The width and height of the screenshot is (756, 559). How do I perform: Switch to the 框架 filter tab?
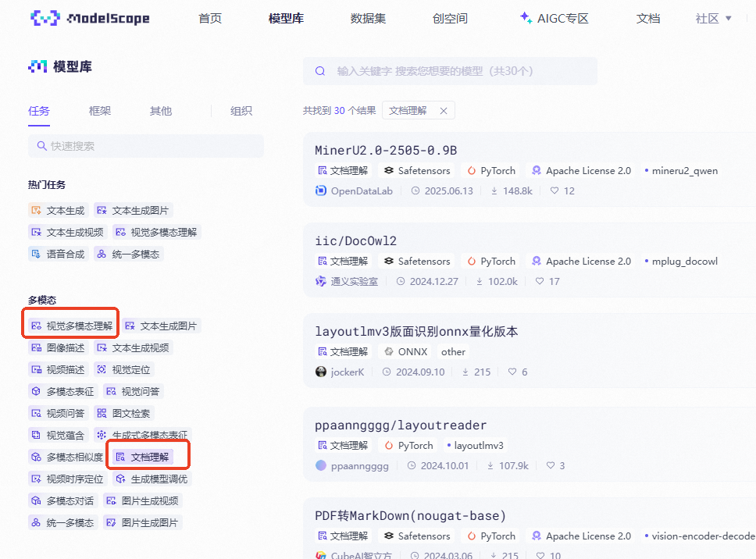[100, 111]
